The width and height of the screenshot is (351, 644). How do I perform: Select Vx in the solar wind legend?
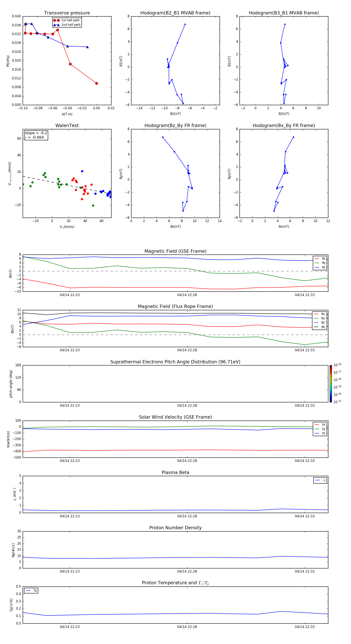(320, 424)
